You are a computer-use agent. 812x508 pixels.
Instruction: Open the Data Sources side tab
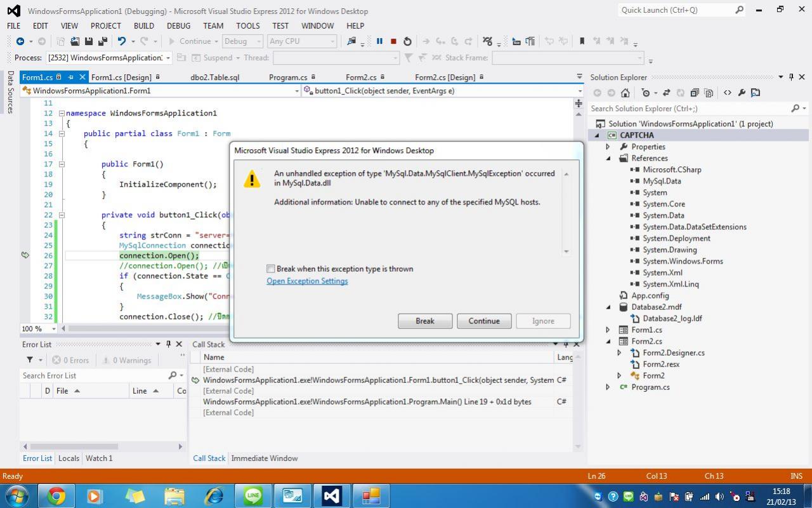10,92
